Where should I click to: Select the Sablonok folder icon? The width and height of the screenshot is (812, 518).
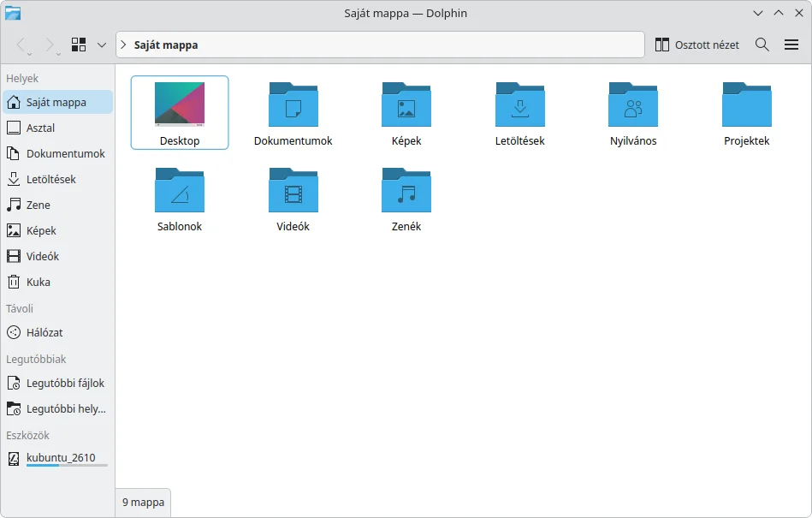[180, 189]
